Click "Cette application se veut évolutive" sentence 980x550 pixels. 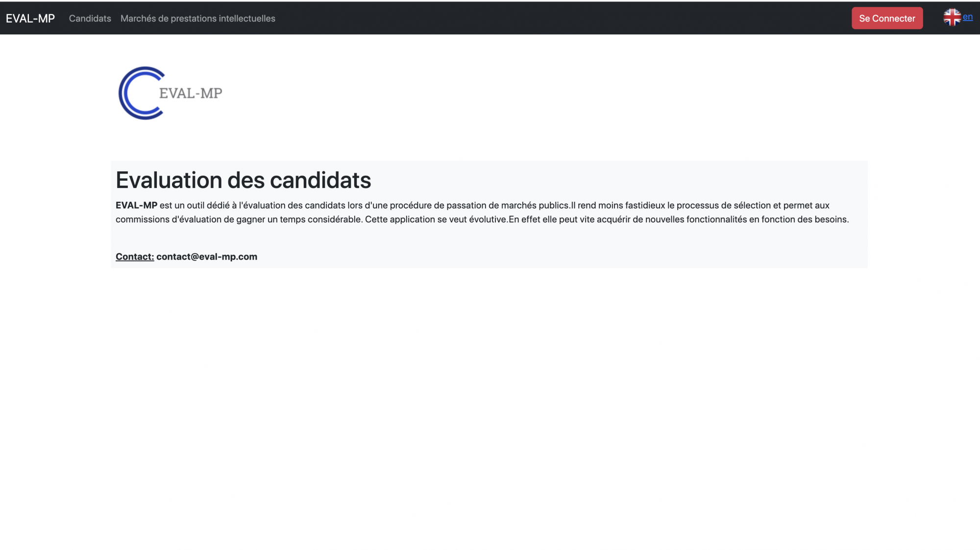[x=436, y=219]
